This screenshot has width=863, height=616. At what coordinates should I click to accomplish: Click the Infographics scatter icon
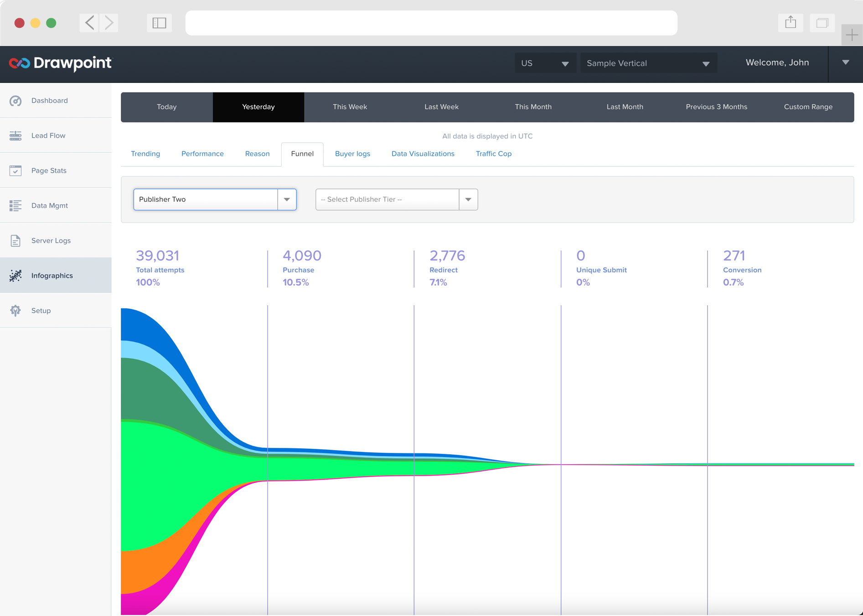click(16, 276)
